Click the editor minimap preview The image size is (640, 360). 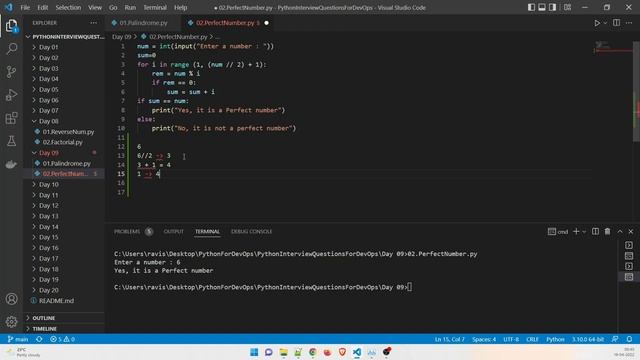tap(612, 47)
